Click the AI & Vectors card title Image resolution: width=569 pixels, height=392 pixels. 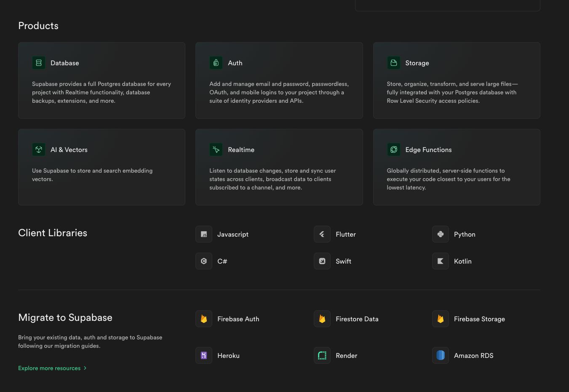click(x=69, y=149)
